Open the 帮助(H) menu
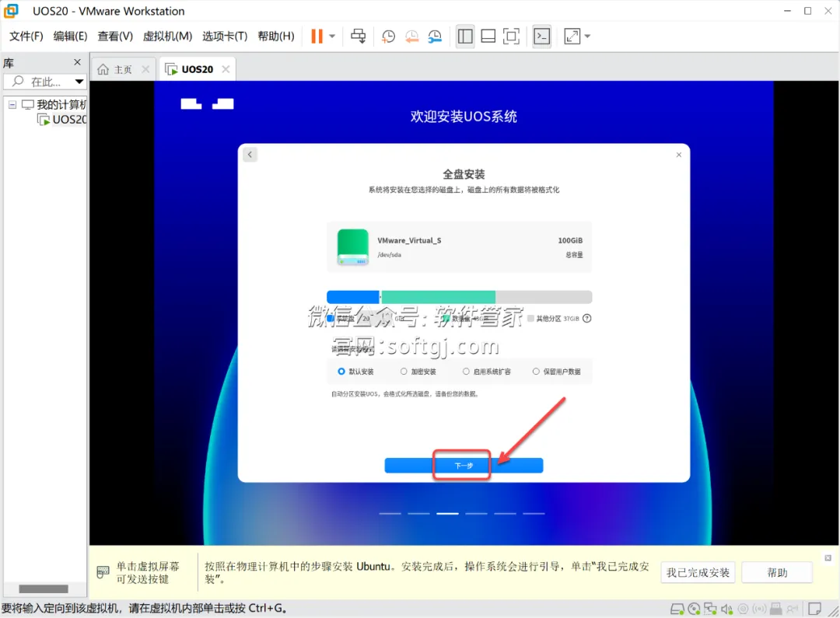This screenshot has width=840, height=618. click(276, 37)
